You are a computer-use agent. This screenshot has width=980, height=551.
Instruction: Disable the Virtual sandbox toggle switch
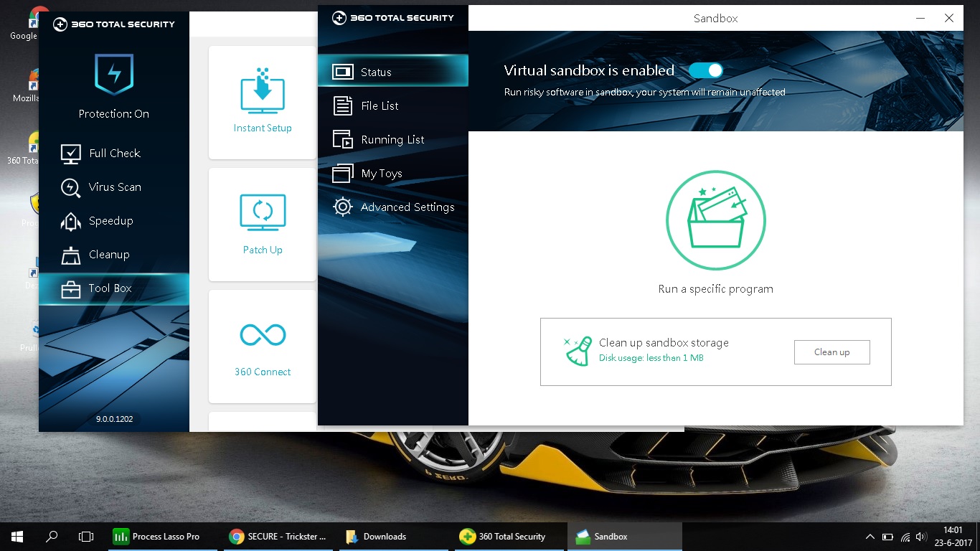(705, 70)
